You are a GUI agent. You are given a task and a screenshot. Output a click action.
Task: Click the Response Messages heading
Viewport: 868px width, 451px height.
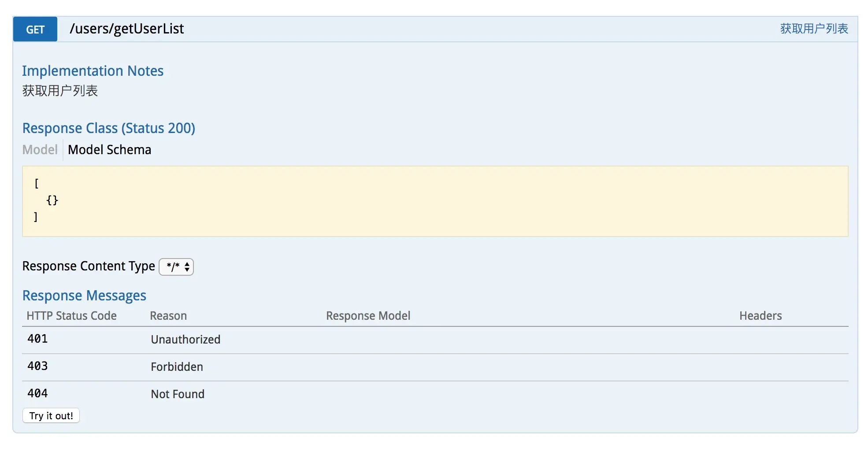click(84, 296)
